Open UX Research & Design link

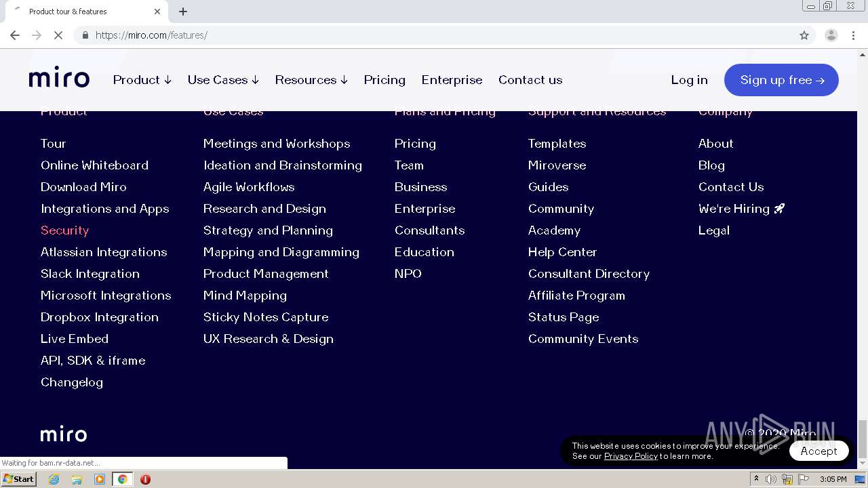[269, 339]
